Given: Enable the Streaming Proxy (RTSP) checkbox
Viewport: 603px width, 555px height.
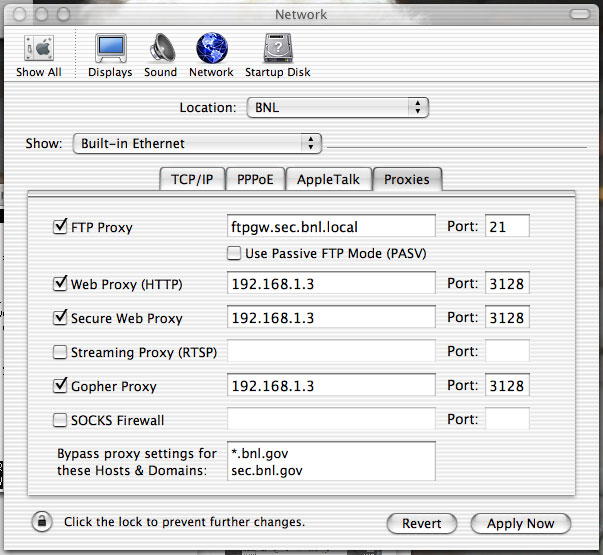Looking at the screenshot, I should pyautogui.click(x=59, y=352).
